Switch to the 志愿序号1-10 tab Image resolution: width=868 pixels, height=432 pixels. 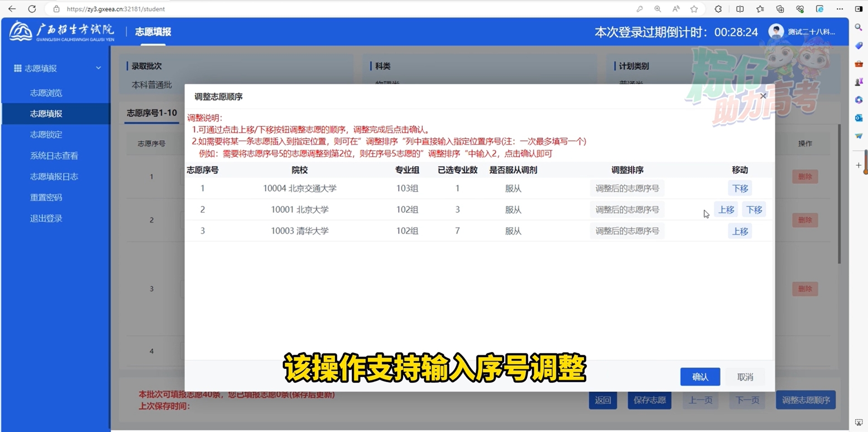(152, 113)
